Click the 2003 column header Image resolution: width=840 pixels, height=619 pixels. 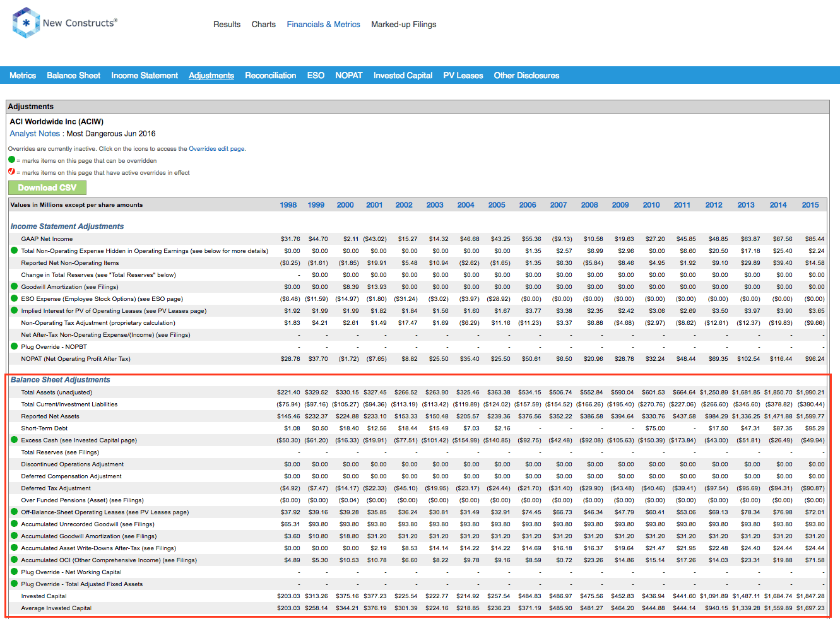[x=435, y=205]
